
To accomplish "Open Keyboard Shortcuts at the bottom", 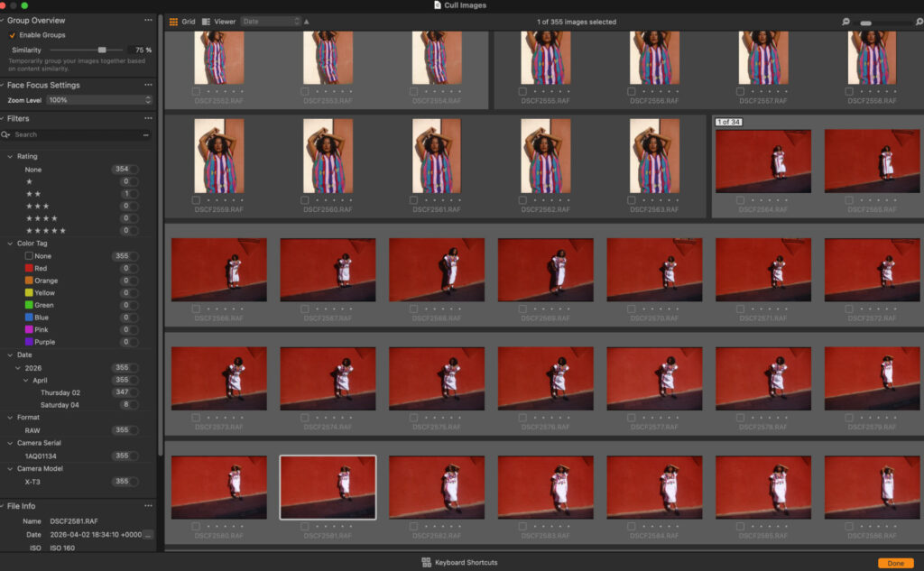I will [x=466, y=560].
